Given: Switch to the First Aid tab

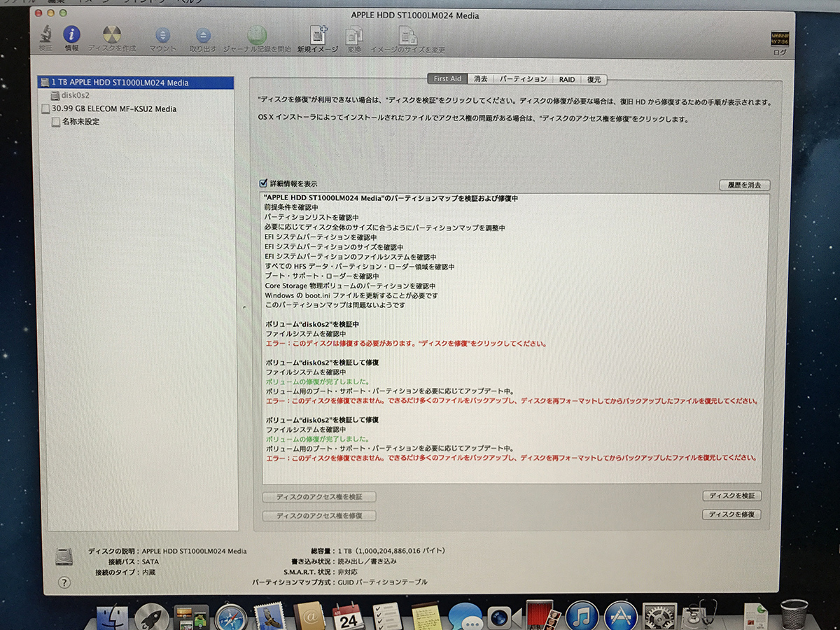Looking at the screenshot, I should pyautogui.click(x=447, y=79).
